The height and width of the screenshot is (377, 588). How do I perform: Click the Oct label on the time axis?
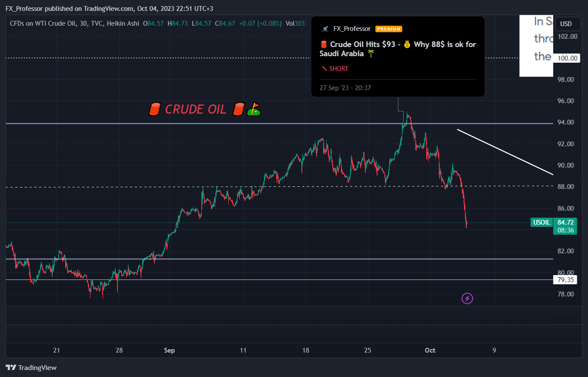[x=430, y=350]
